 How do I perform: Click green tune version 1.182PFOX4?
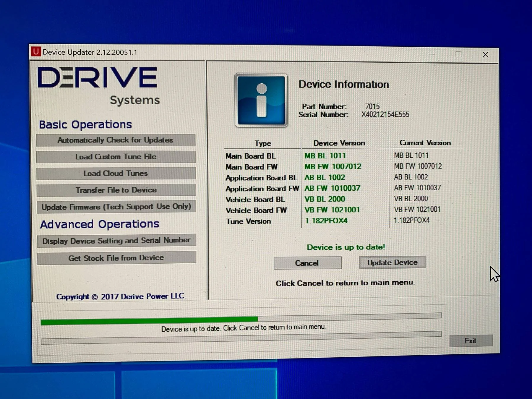coord(326,221)
